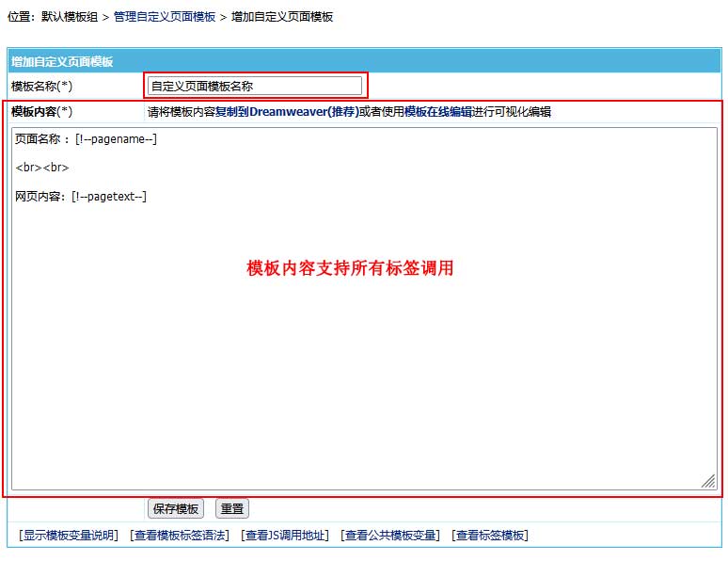Open the 管理自定义页面模板 breadcrumb link
This screenshot has height=561, width=728.
165,17
